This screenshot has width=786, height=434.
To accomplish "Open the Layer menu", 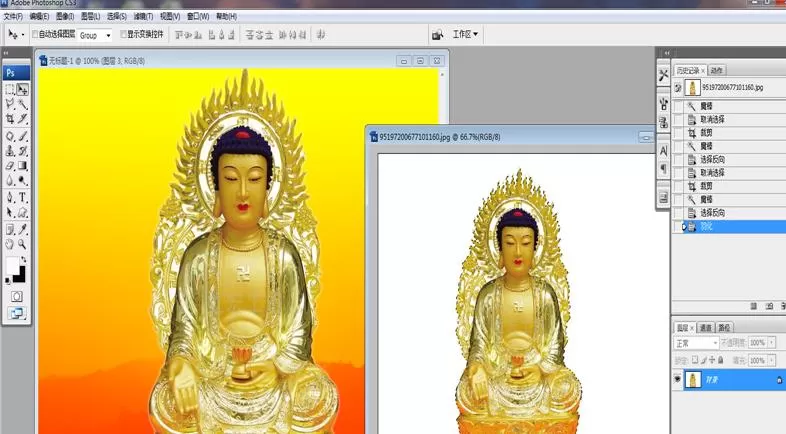I will point(90,17).
